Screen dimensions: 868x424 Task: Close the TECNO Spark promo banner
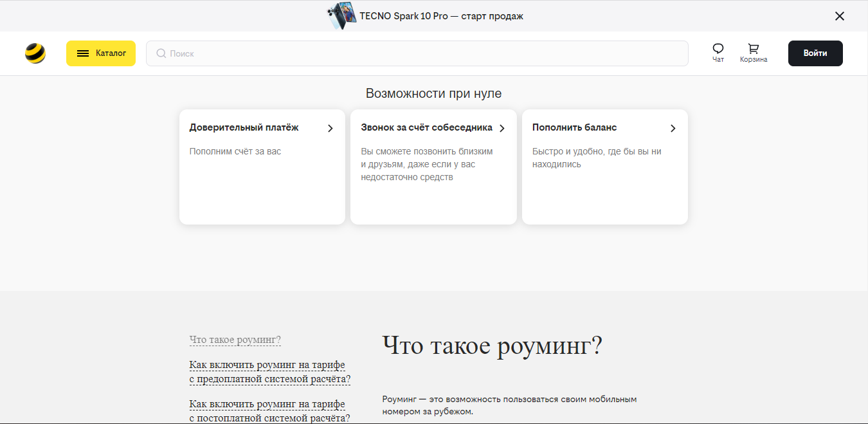[x=839, y=16]
